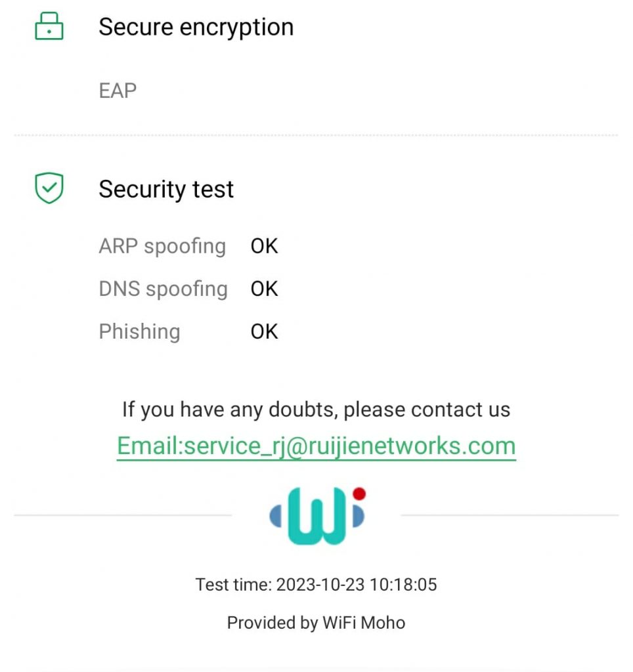This screenshot has height=672, width=633.
Task: Tap the 'Provided by WiFi Moho' text
Action: point(316,623)
